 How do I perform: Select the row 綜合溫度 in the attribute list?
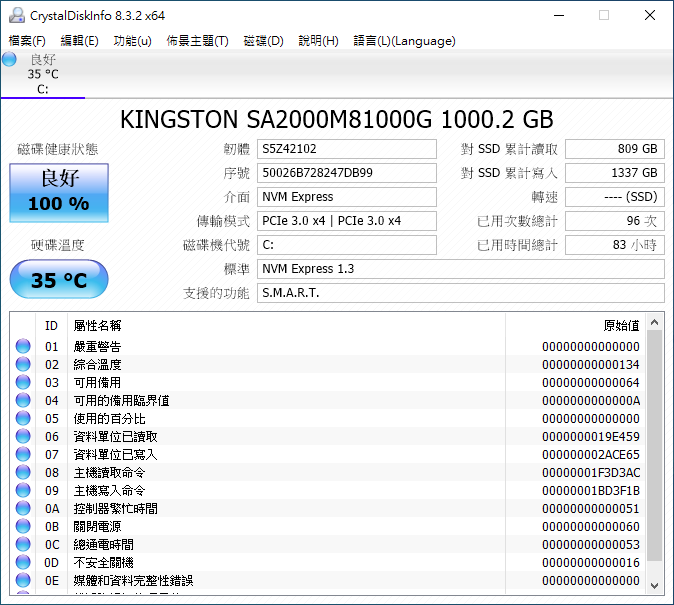click(x=328, y=364)
